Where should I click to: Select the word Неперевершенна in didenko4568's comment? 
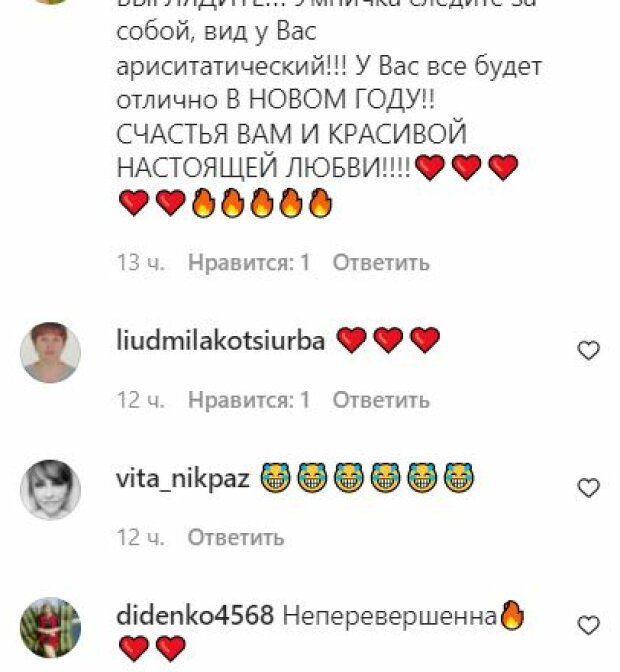point(390,616)
